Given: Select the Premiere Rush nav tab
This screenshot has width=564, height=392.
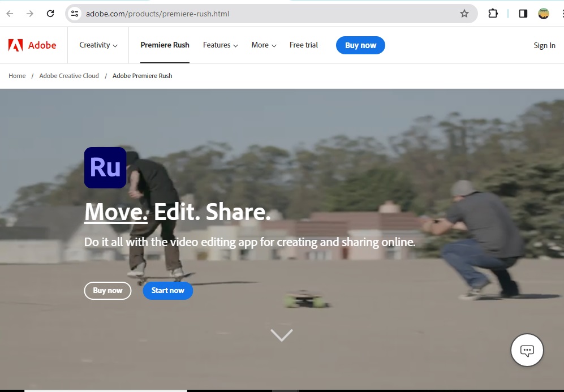Looking at the screenshot, I should tap(165, 45).
